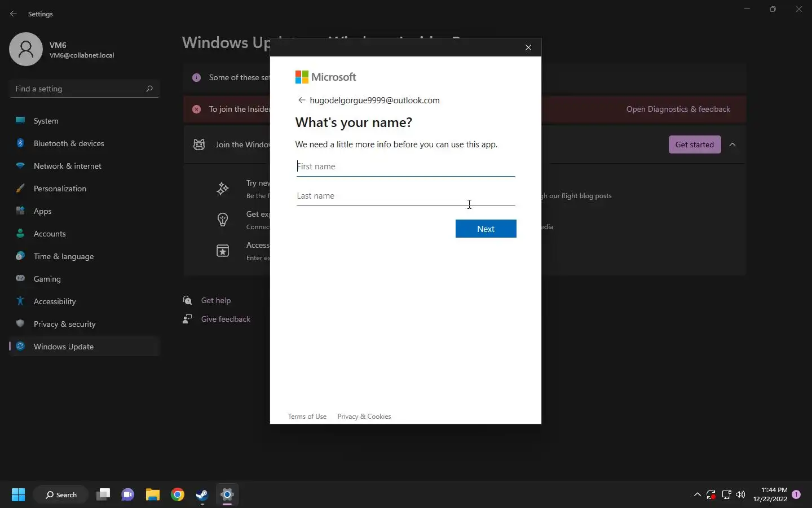812x508 pixels.
Task: Open Accounts settings category
Action: pyautogui.click(x=85, y=234)
